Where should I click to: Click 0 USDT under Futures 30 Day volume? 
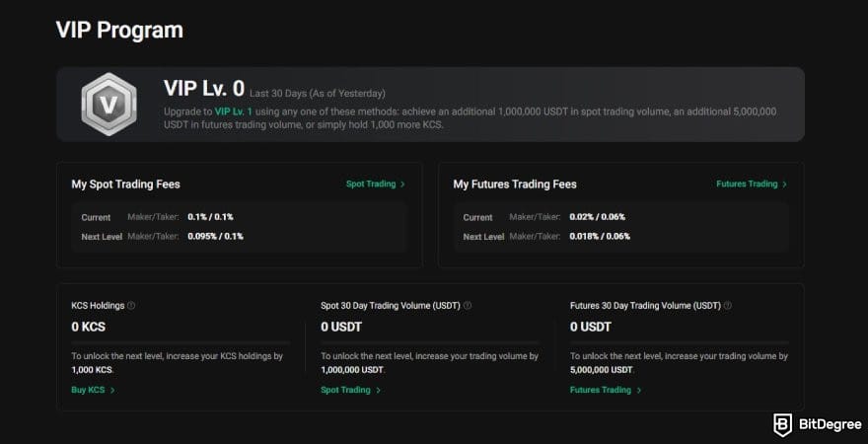point(591,328)
